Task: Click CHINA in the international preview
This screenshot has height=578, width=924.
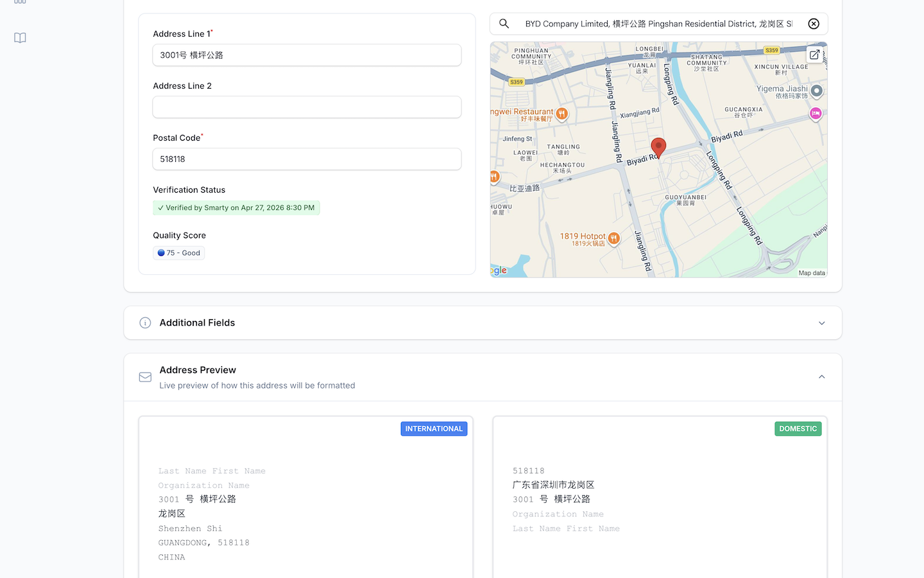Action: pos(171,557)
